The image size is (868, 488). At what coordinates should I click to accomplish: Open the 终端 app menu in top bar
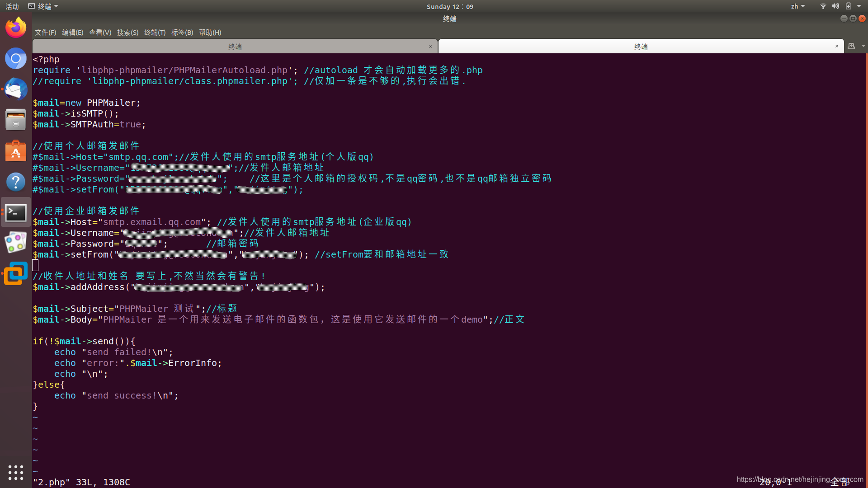point(44,6)
